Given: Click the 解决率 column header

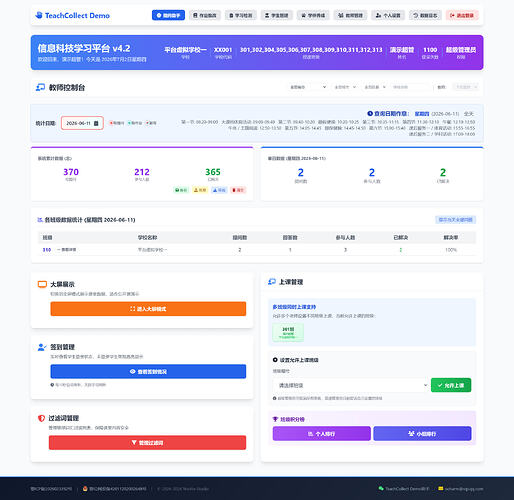Looking at the screenshot, I should (451, 238).
